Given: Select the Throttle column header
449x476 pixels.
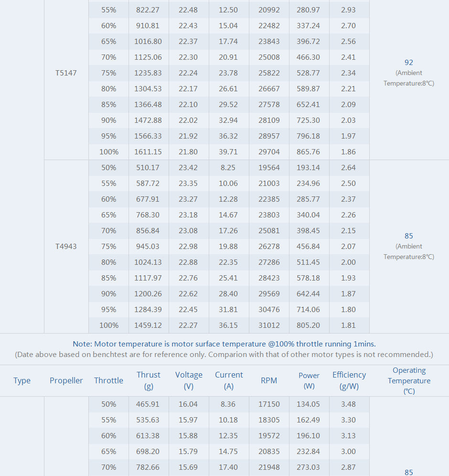Looking at the screenshot, I should point(108,380).
